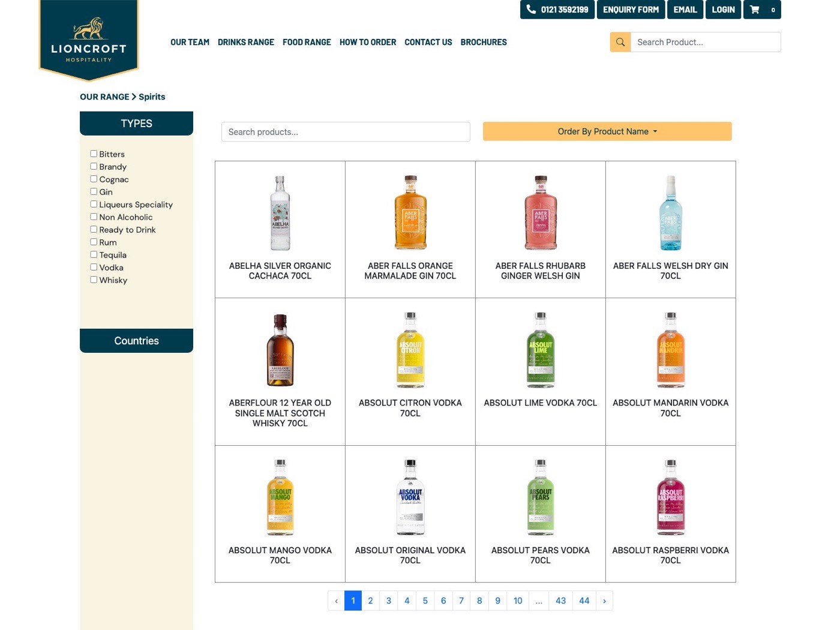Jump to last page 44
840x630 pixels.
584,601
